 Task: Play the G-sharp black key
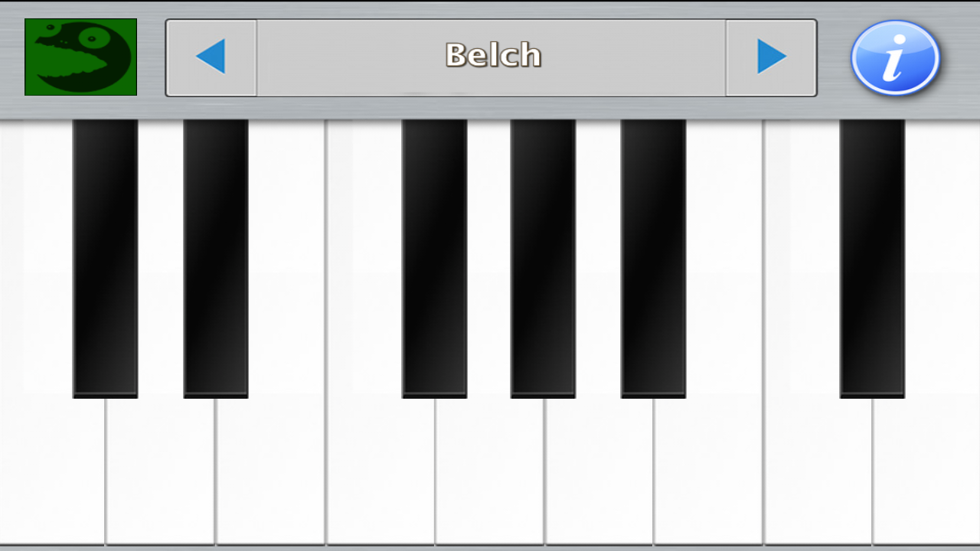pyautogui.click(x=543, y=260)
